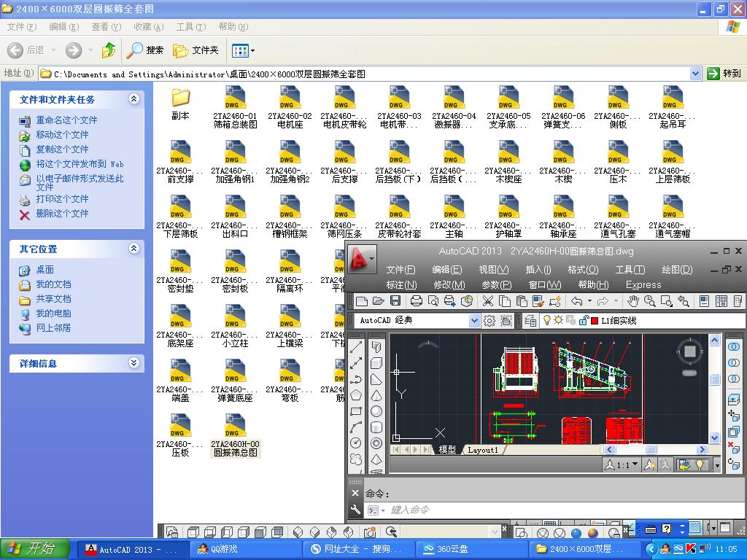Click the red layer color swatch
The width and height of the screenshot is (747, 560).
click(595, 321)
